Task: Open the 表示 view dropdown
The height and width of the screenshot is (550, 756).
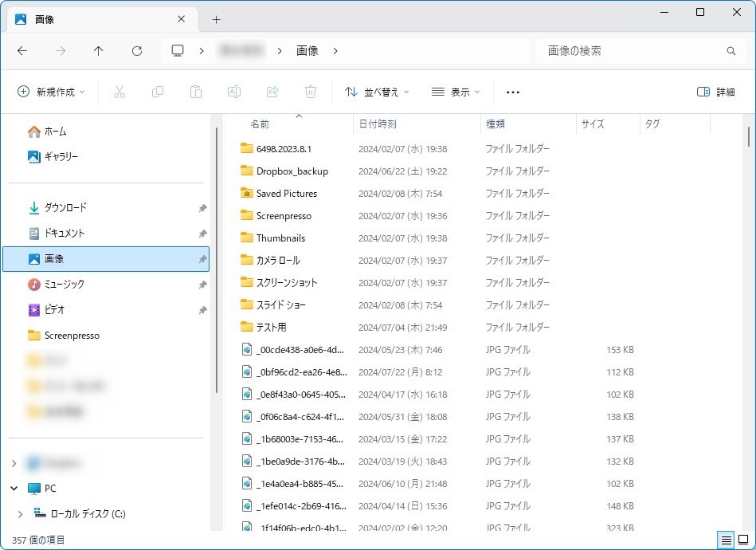Action: click(456, 92)
